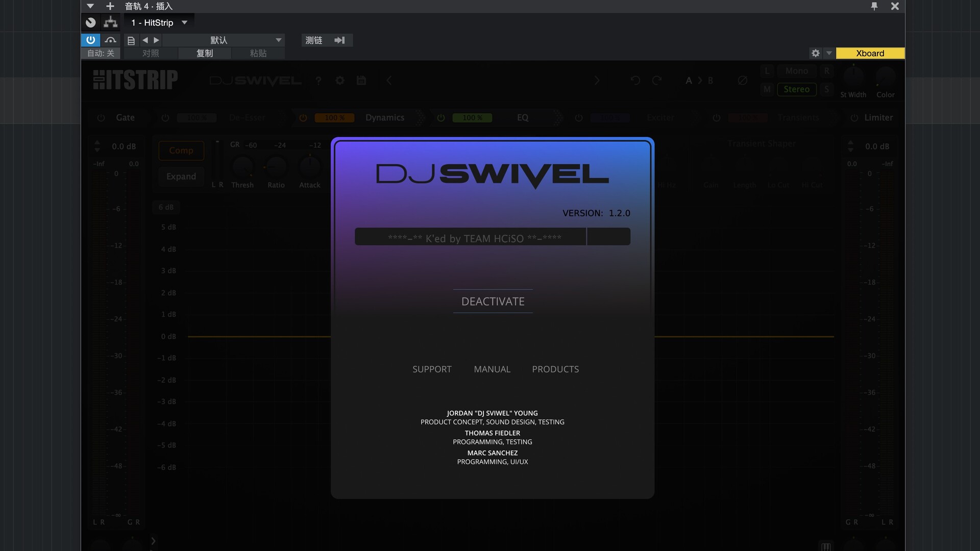The height and width of the screenshot is (551, 980).
Task: Click the sidechain routing arrow icon
Action: click(339, 40)
